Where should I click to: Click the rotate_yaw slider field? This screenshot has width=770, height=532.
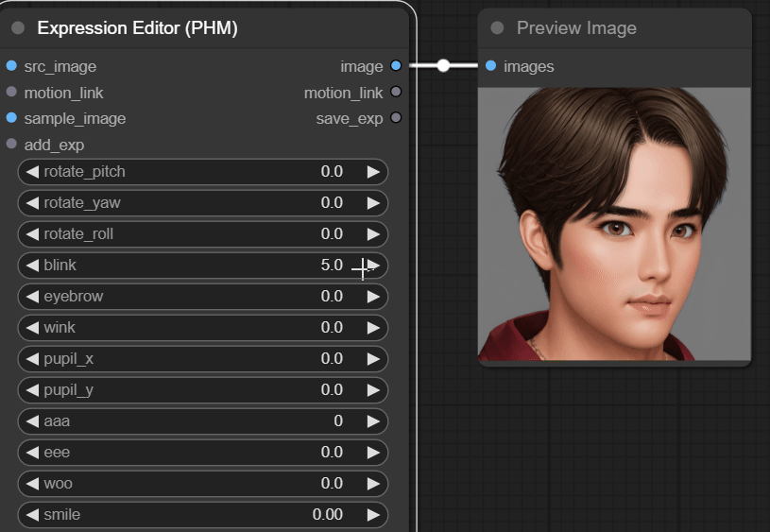coord(203,203)
